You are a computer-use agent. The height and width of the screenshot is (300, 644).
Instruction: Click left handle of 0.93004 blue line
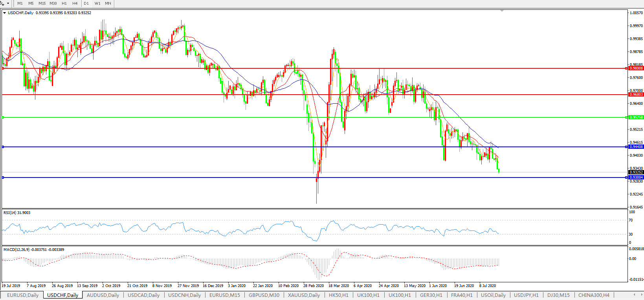[x=3, y=177]
